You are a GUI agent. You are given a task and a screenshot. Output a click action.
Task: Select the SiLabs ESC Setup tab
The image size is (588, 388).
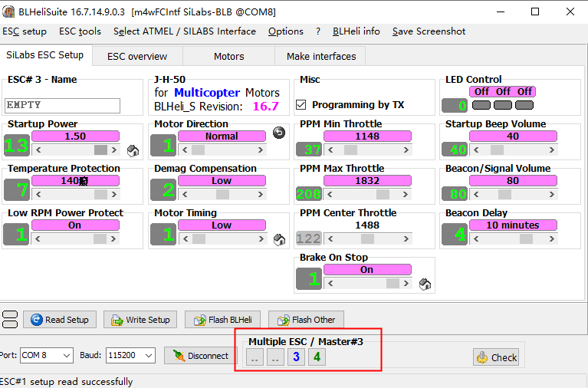[x=45, y=55]
